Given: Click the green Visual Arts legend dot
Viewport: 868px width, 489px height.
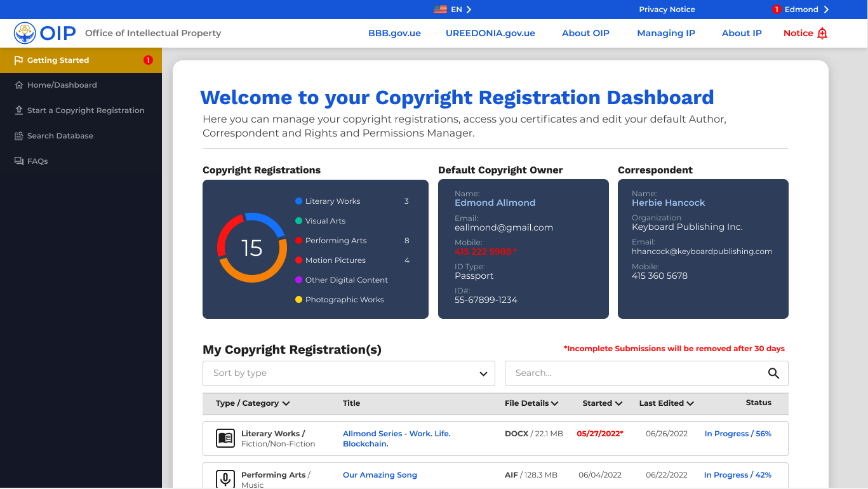Looking at the screenshot, I should coord(298,221).
